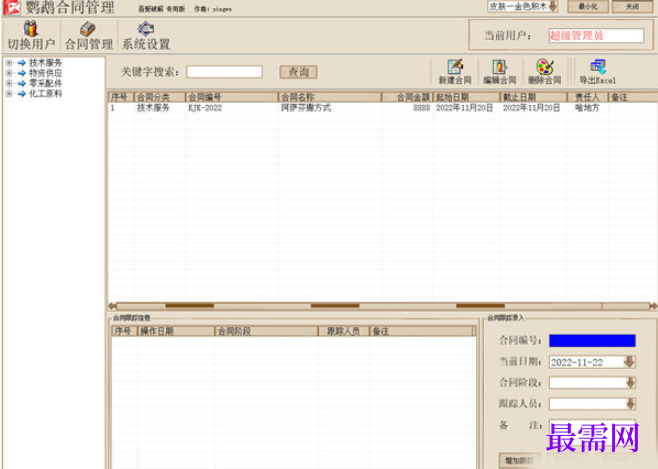The width and height of the screenshot is (658, 469).
Task: Click the 最小化 minimize button
Action: pyautogui.click(x=588, y=7)
